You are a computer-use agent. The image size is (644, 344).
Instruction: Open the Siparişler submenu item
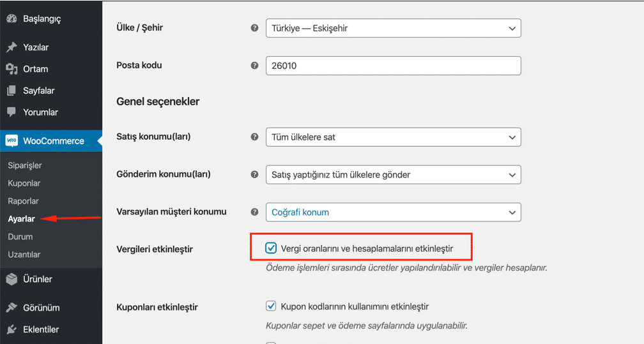click(x=25, y=165)
